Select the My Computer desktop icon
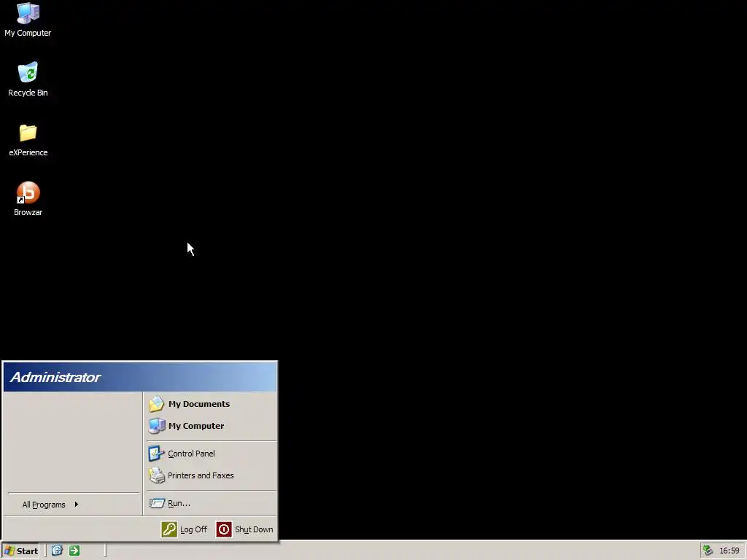 (28, 20)
